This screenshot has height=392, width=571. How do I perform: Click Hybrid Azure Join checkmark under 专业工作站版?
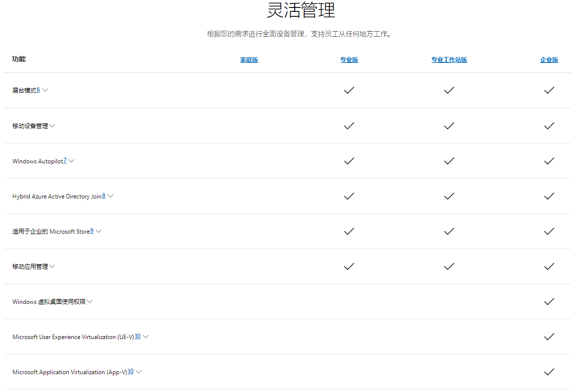click(449, 196)
